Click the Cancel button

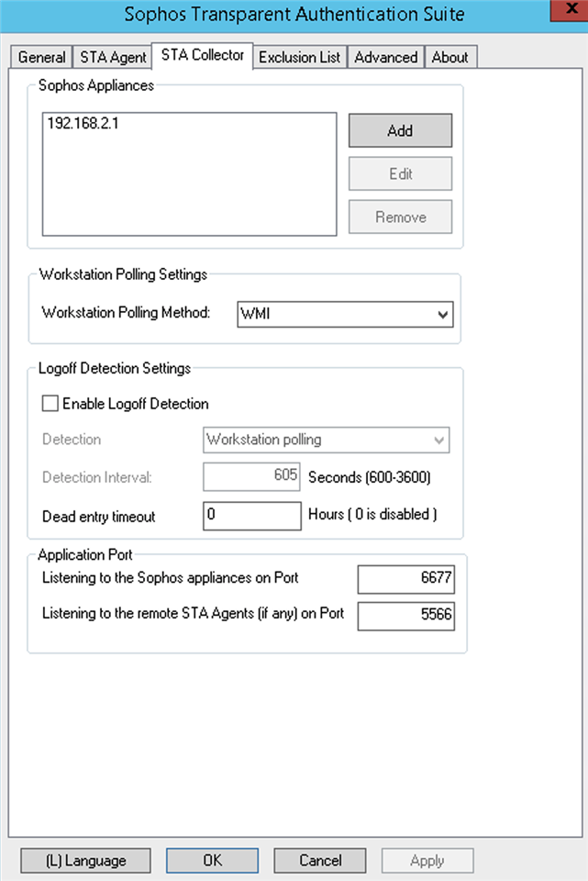319,861
